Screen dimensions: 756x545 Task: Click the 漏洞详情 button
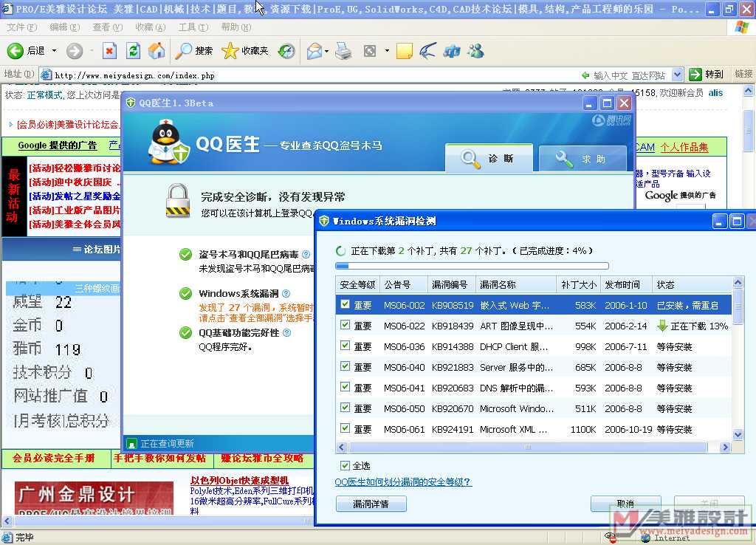(x=371, y=504)
